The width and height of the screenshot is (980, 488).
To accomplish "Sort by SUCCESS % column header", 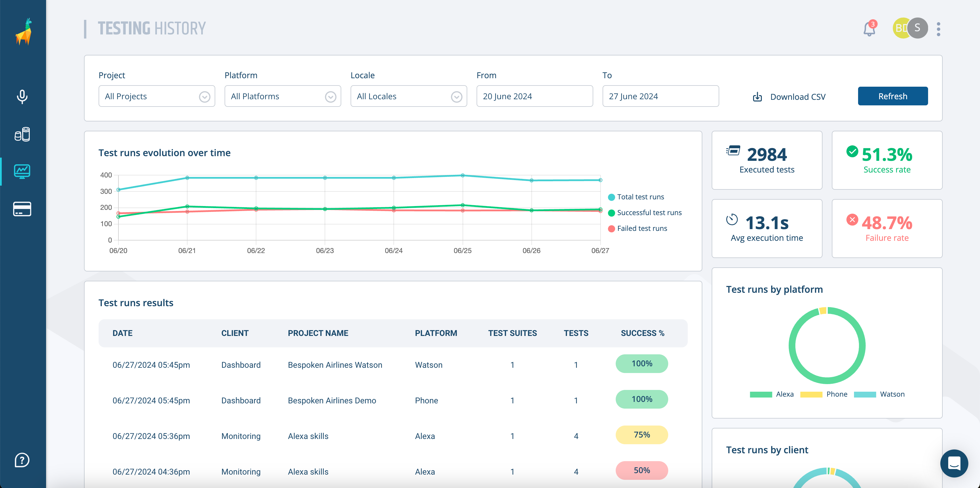I will pyautogui.click(x=643, y=333).
